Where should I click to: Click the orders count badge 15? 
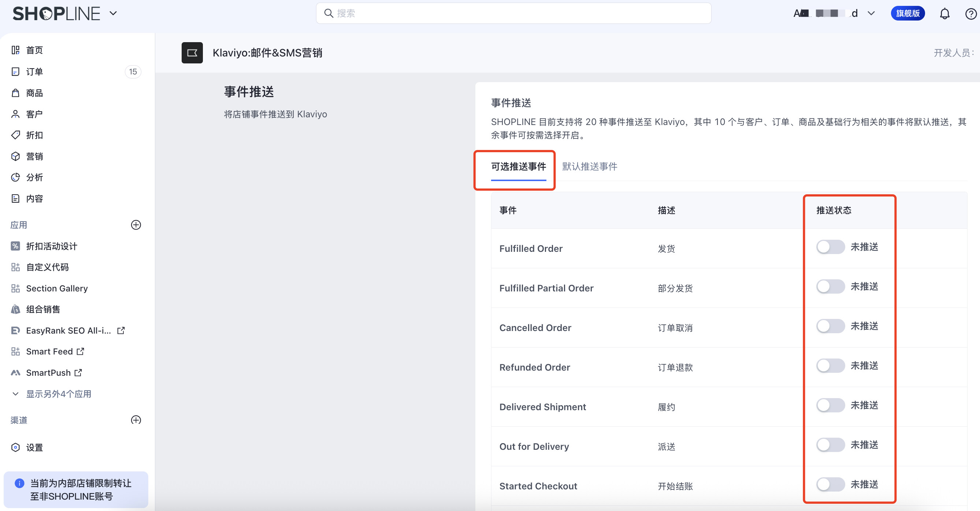pos(133,71)
